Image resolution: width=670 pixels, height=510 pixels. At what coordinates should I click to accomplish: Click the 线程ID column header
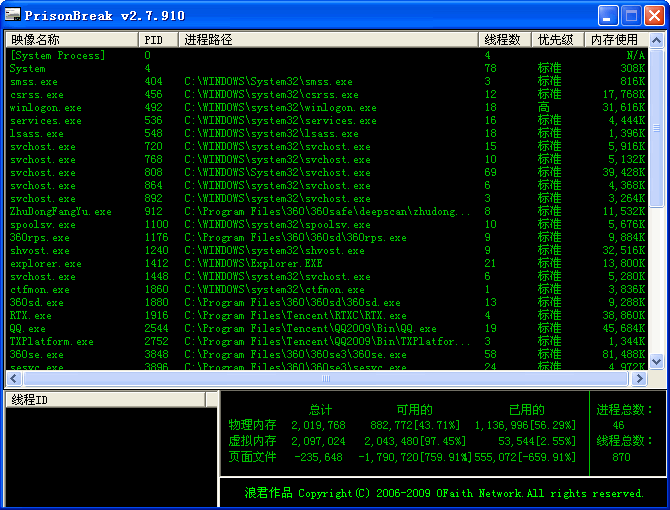(106, 400)
